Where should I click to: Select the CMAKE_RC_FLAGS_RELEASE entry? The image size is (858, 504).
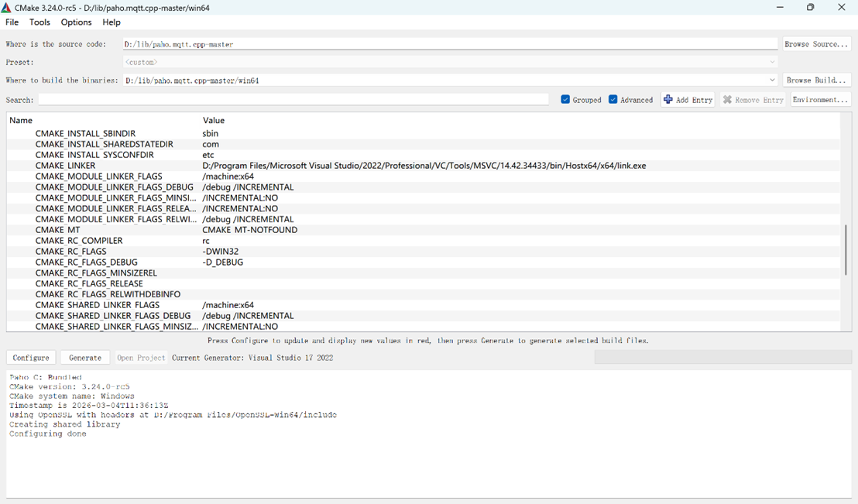point(88,283)
